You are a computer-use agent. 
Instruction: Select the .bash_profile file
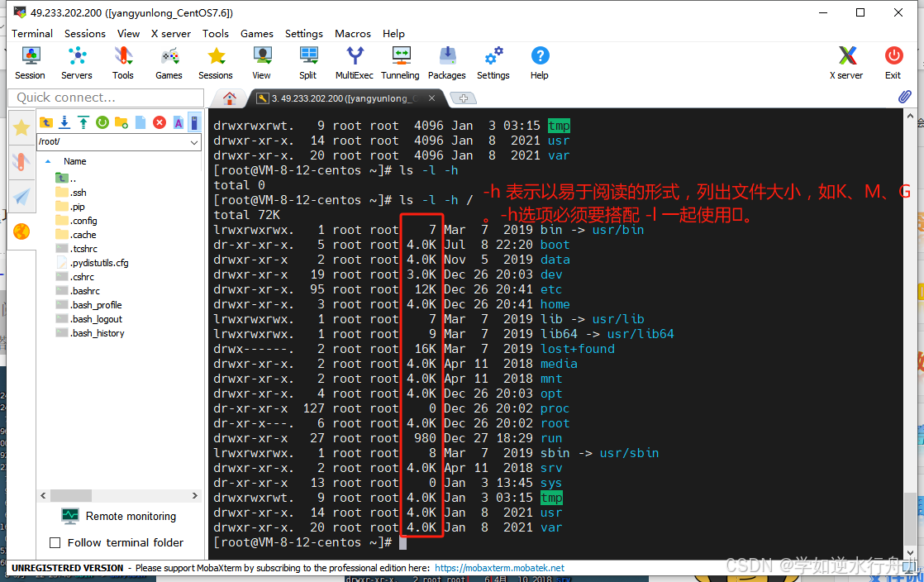(x=88, y=305)
